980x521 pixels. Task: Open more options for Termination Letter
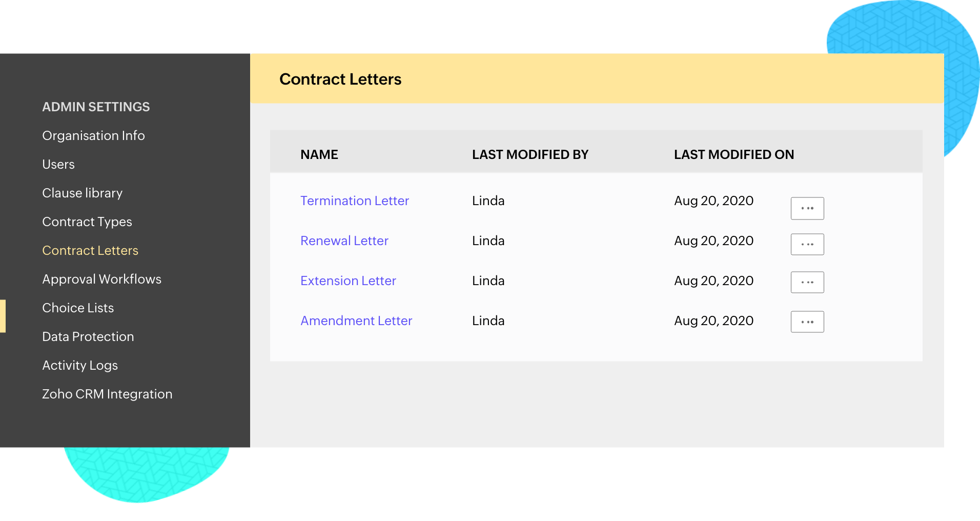(807, 208)
